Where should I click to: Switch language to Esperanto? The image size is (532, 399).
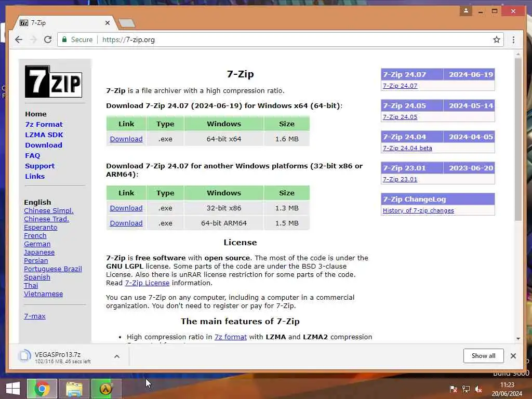point(41,228)
